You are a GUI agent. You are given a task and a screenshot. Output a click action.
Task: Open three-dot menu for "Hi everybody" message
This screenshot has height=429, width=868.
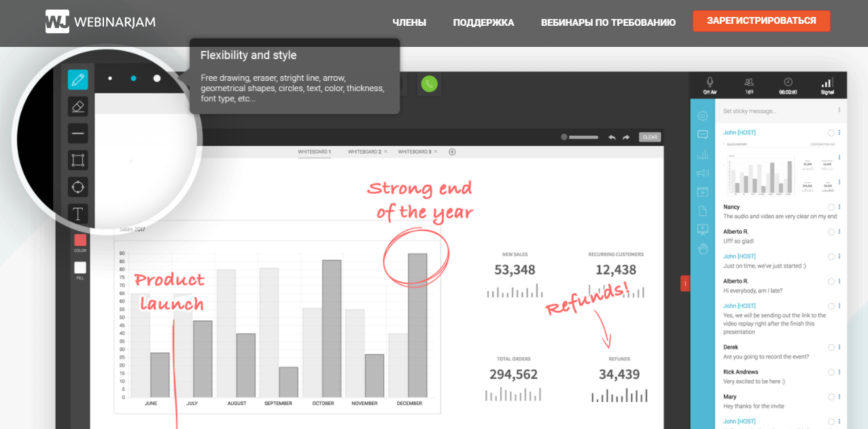839,281
